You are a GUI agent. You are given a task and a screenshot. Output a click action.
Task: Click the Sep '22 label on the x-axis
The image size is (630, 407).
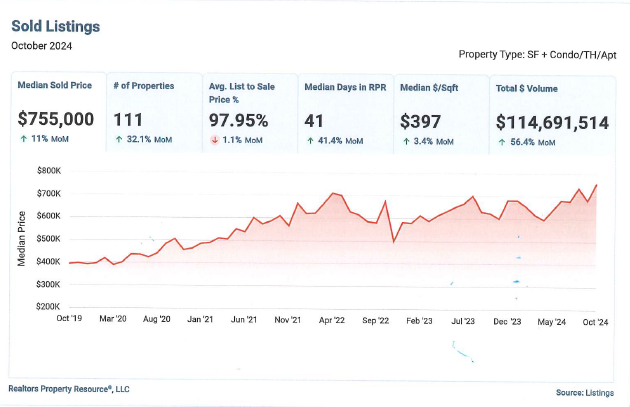point(376,321)
